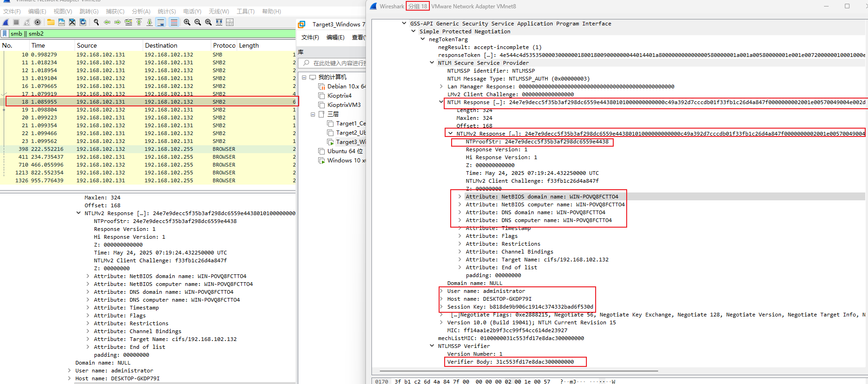Click the last toolbar icon, the grid

click(x=230, y=22)
